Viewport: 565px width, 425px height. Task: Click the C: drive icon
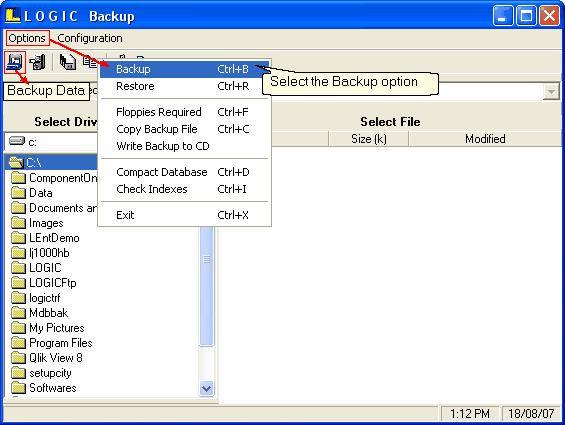[x=17, y=141]
